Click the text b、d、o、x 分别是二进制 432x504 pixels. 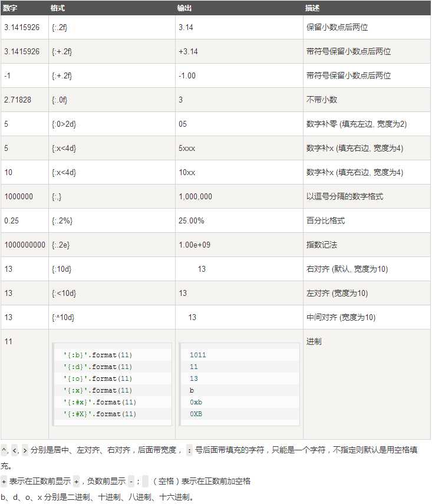[45, 497]
